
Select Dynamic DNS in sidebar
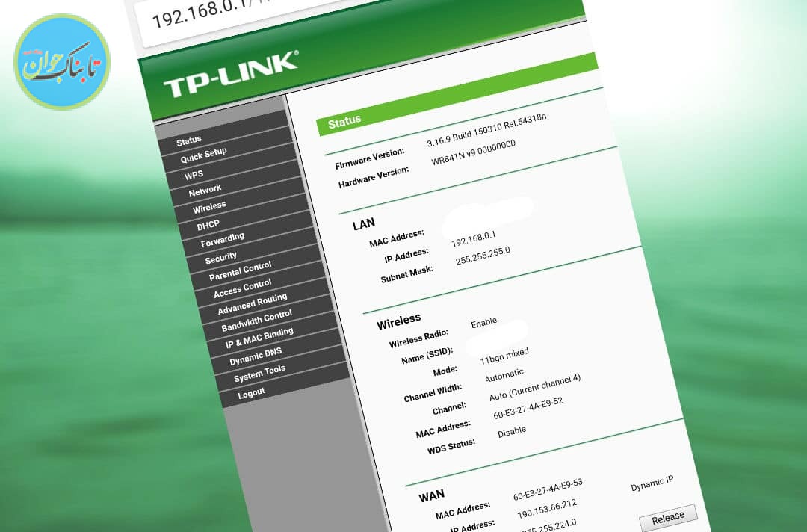tap(256, 356)
